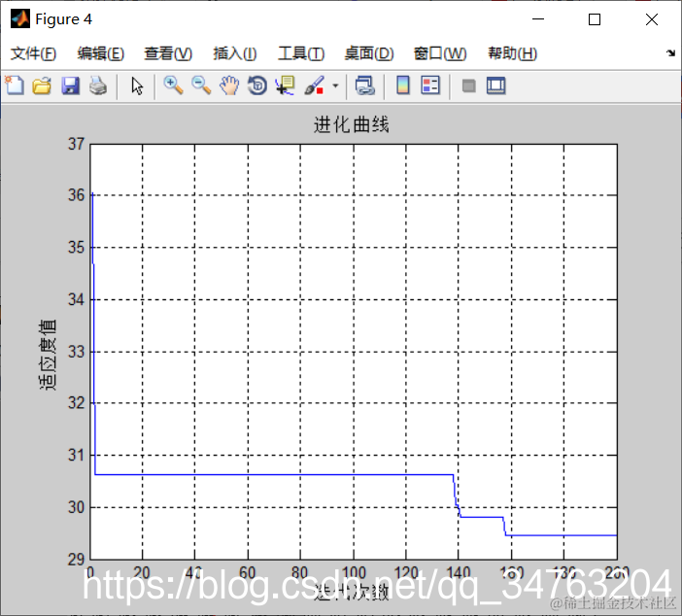Open the 窗口(W) menu
682x616 pixels.
point(440,53)
